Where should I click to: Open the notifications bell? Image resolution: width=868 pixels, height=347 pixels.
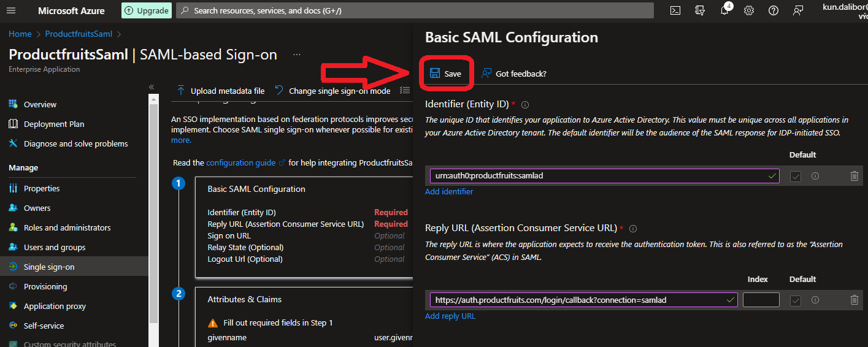(x=724, y=10)
